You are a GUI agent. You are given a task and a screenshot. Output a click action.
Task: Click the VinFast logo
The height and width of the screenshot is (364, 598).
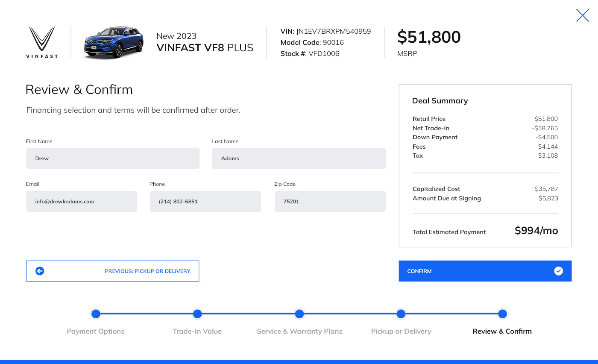[42, 42]
